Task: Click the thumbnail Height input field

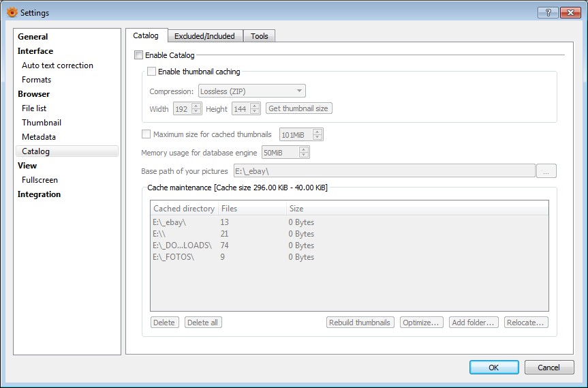Action: [x=241, y=109]
